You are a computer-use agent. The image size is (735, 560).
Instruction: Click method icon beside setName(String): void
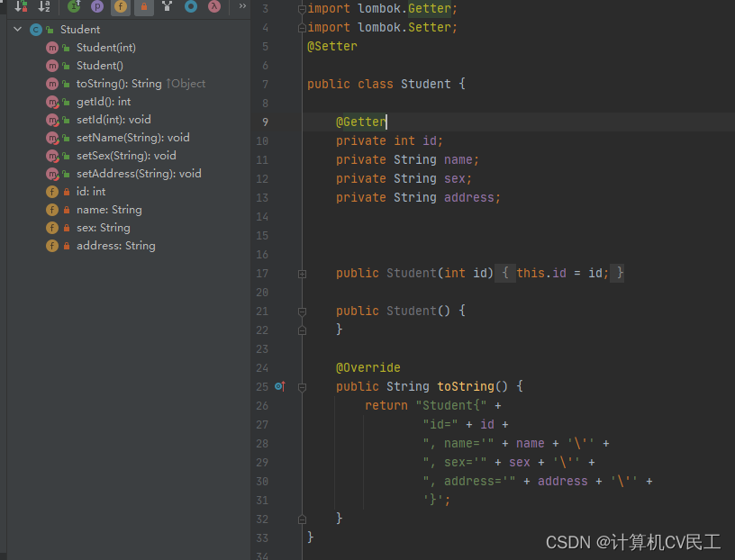tap(52, 138)
